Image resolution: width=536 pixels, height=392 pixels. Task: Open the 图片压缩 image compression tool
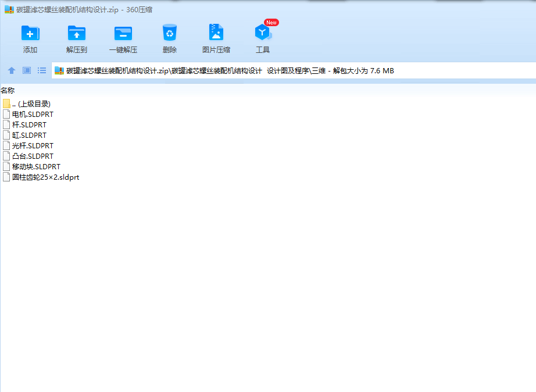216,33
